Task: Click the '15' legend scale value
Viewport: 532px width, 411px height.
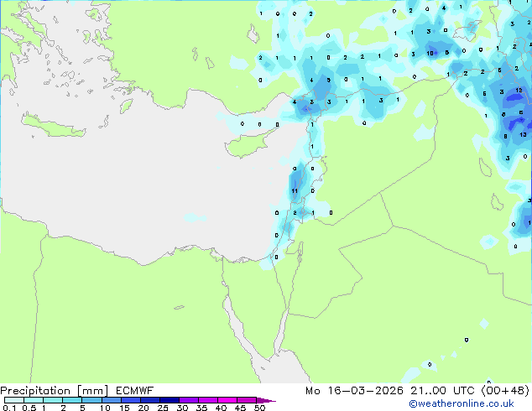Action: [124, 408]
